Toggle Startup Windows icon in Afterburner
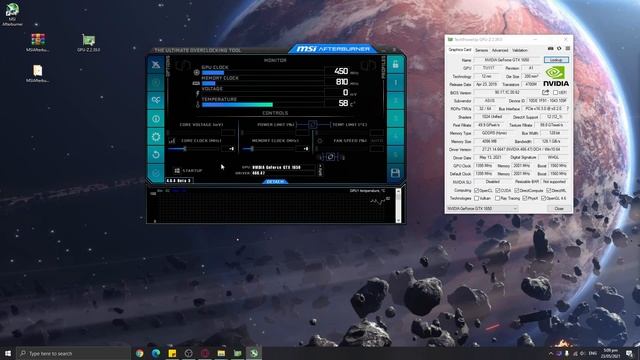This screenshot has width=640, height=360. pos(177,171)
